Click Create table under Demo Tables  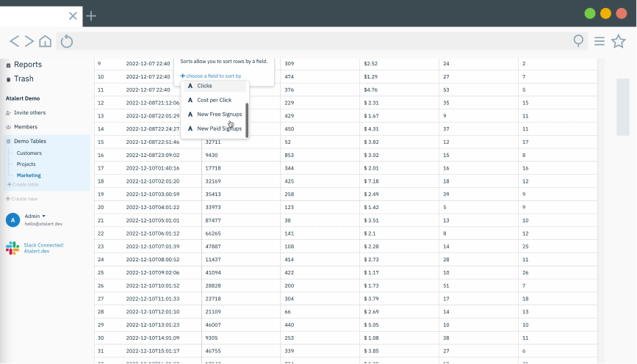(x=23, y=185)
